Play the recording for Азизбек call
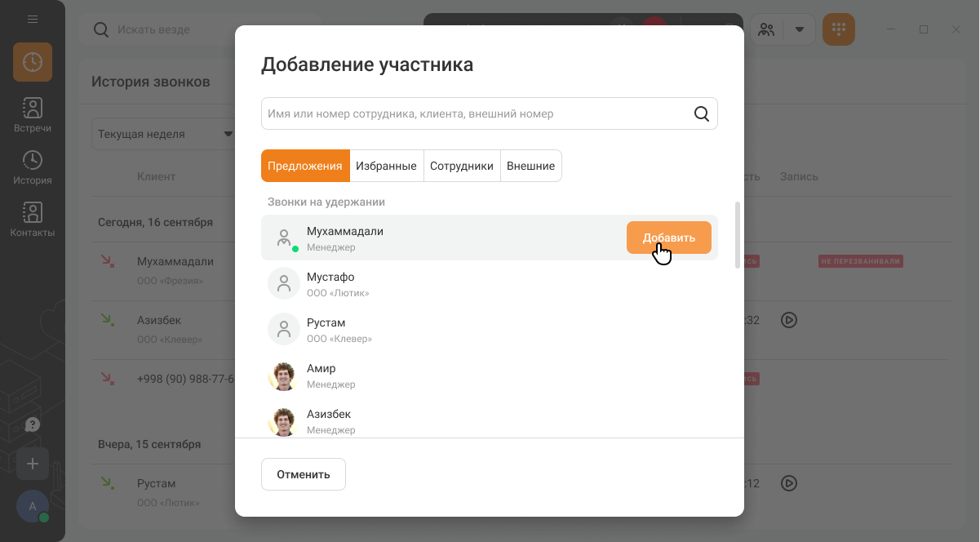 coord(788,320)
